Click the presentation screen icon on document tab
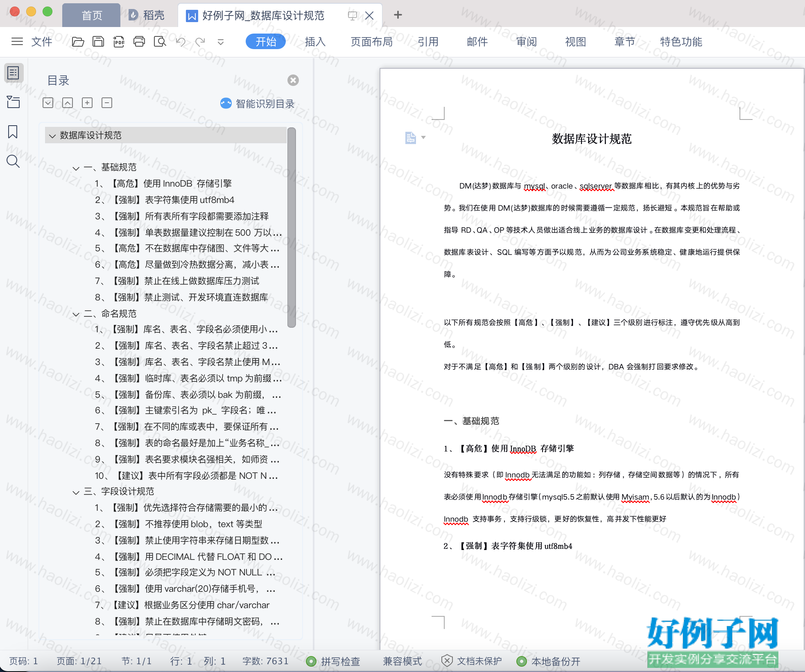This screenshot has width=805, height=672. point(352,16)
